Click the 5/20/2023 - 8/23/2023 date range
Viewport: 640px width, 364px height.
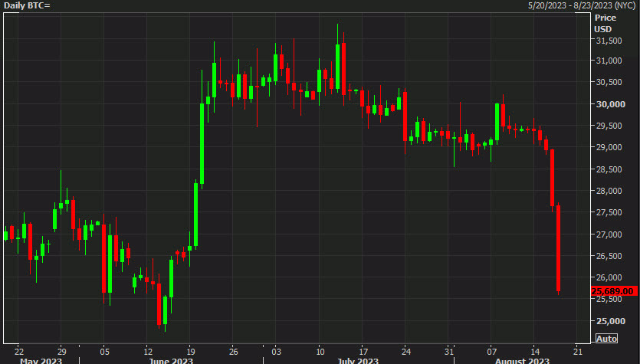click(582, 5)
